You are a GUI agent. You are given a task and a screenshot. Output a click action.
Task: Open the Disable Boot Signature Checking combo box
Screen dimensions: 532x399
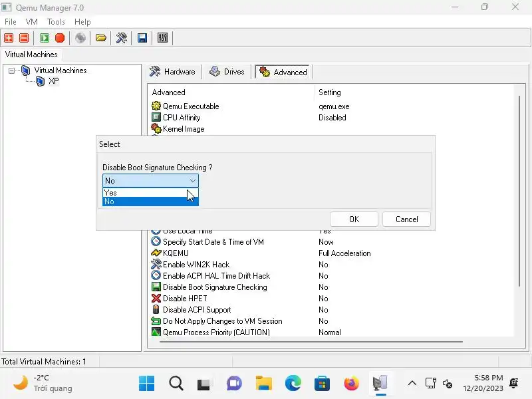(x=150, y=181)
